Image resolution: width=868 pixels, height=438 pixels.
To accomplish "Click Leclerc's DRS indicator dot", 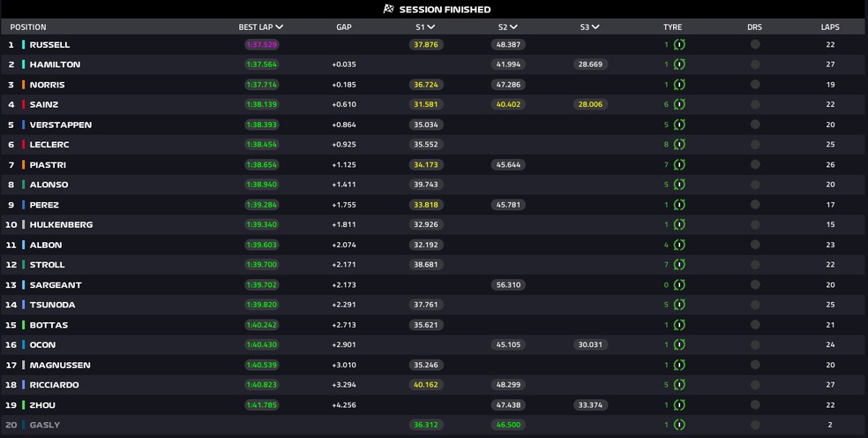I will tap(755, 144).
